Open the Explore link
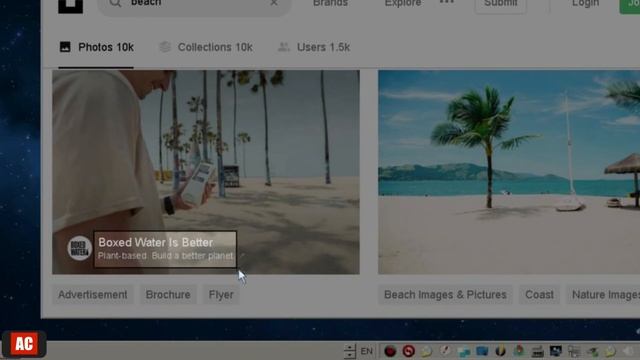This screenshot has height=360, width=640. pyautogui.click(x=403, y=3)
